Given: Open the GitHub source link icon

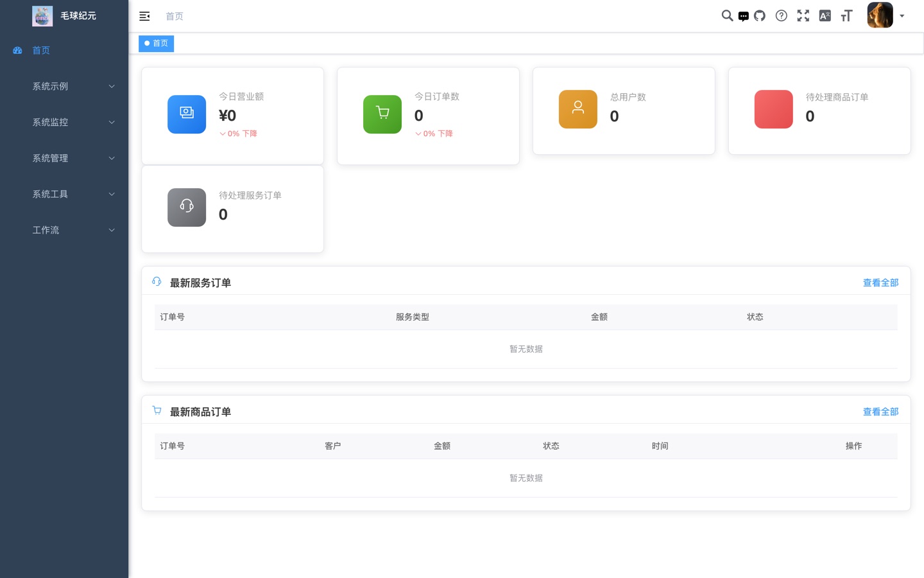Looking at the screenshot, I should pos(760,15).
